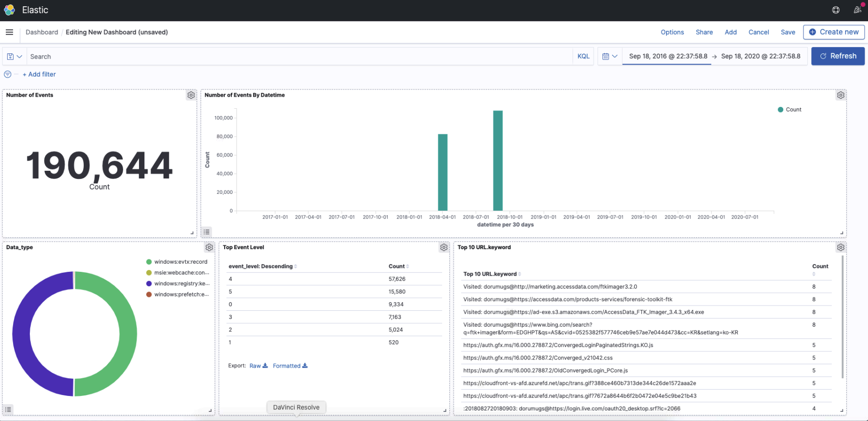The width and height of the screenshot is (868, 421).
Task: Open the hamburger navigation menu
Action: point(9,32)
